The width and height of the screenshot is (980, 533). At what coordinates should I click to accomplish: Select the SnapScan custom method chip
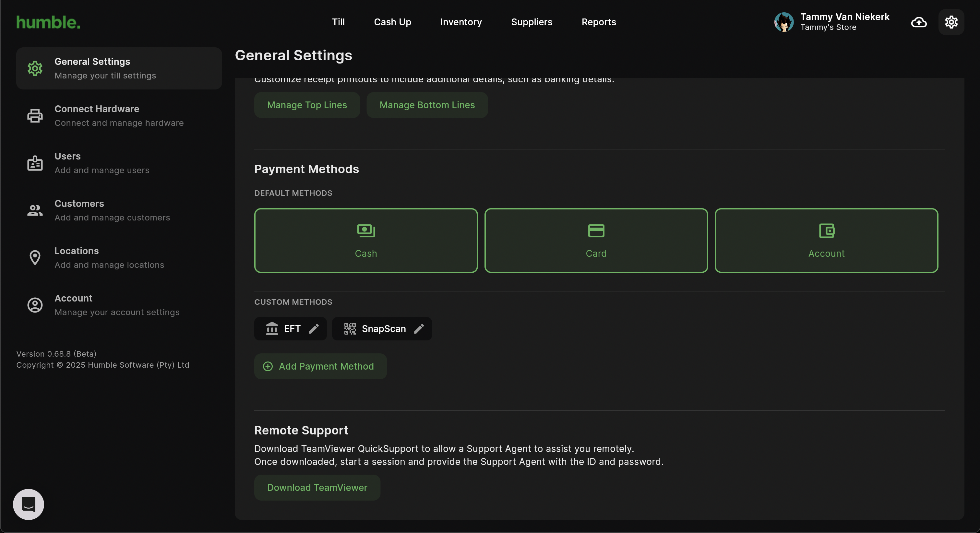[x=382, y=329]
